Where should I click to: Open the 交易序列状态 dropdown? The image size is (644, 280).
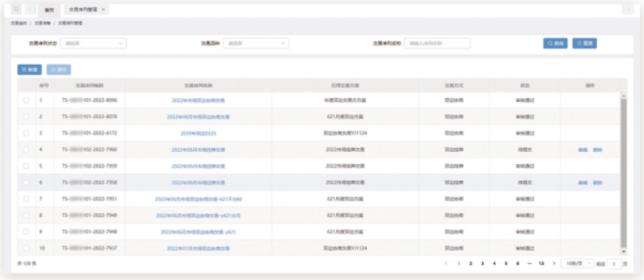[94, 43]
